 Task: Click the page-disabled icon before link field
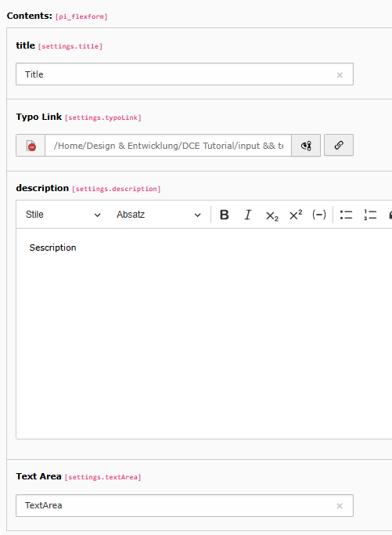pyautogui.click(x=31, y=146)
